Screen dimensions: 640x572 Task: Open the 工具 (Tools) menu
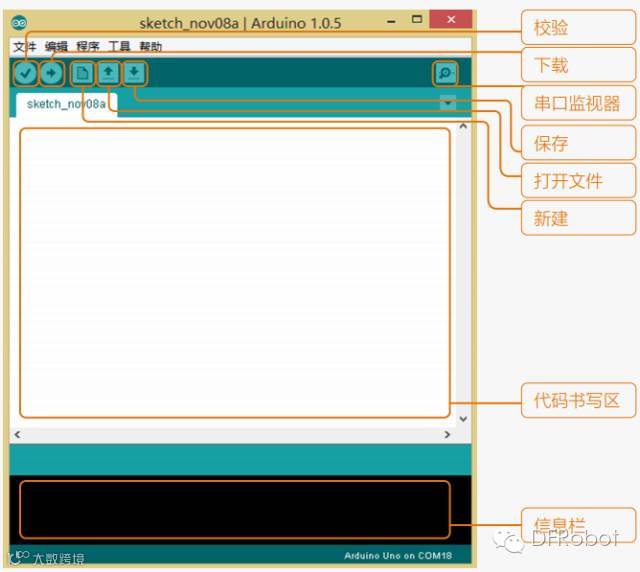119,47
